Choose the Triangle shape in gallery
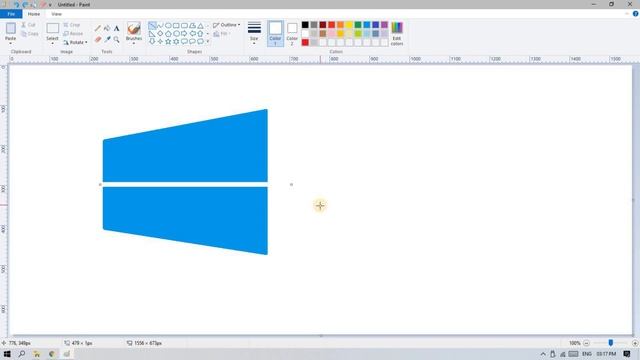 tap(200, 25)
